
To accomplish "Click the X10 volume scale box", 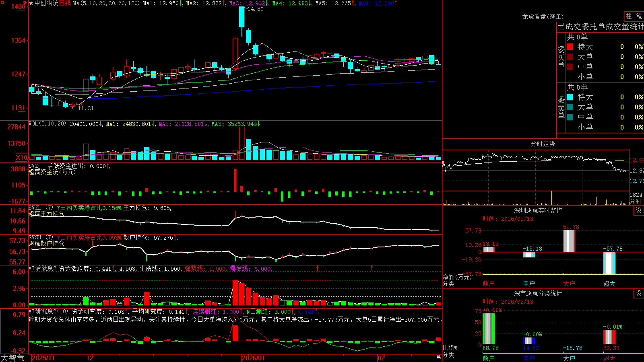I will pos(22,157).
